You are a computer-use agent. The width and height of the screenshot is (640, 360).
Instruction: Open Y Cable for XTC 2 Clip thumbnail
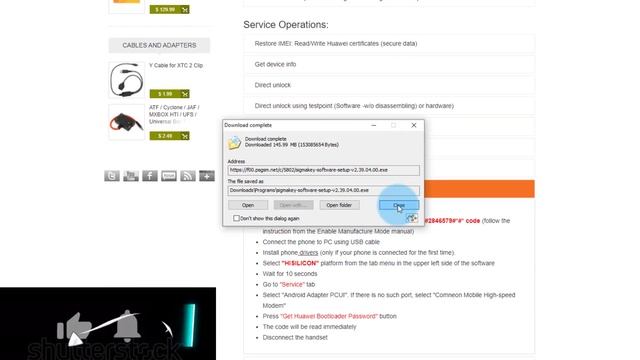127,80
